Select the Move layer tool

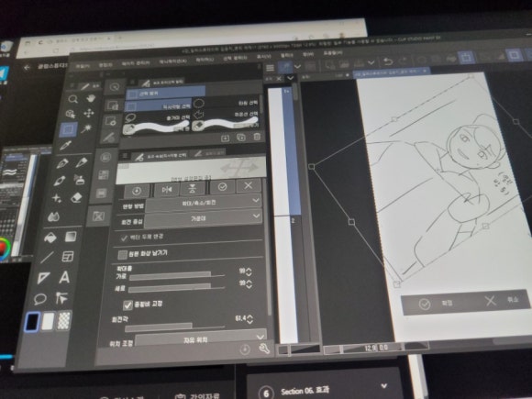(x=89, y=113)
